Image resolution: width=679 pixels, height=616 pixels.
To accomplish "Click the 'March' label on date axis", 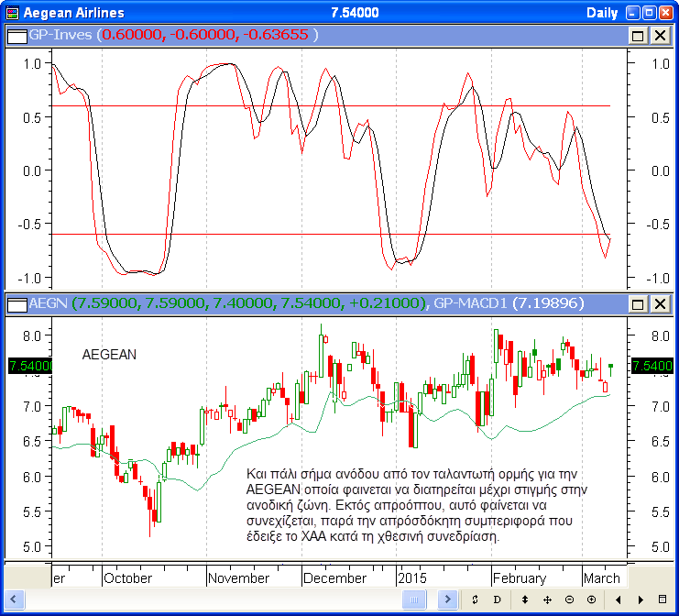I will click(x=602, y=578).
